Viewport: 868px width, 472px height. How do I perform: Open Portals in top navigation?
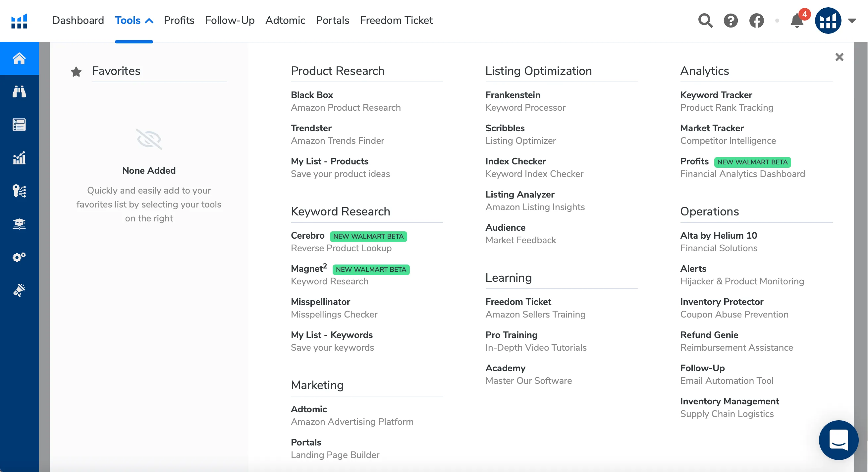(332, 21)
